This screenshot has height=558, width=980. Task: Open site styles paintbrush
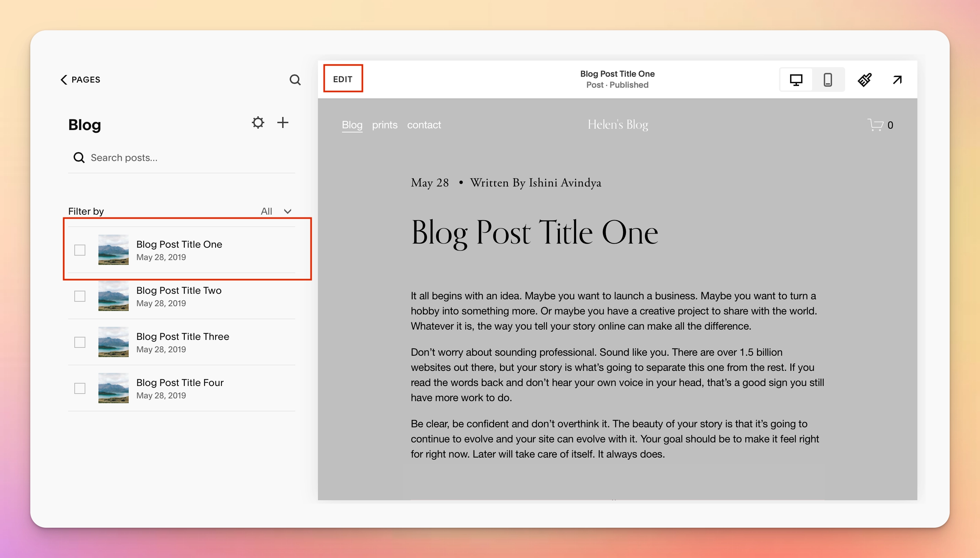[x=865, y=80]
